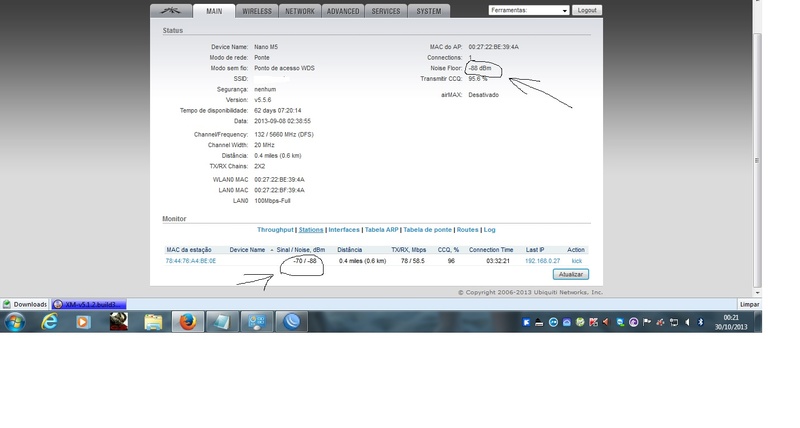Viewport: 800px width, 428px height.
Task: Open the clock showing 00:21
Action: coord(731,322)
